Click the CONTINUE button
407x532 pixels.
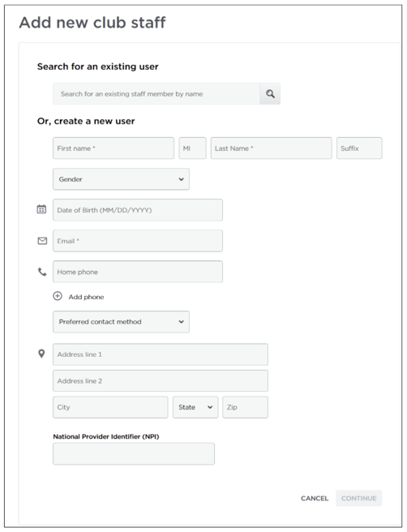coord(359,498)
